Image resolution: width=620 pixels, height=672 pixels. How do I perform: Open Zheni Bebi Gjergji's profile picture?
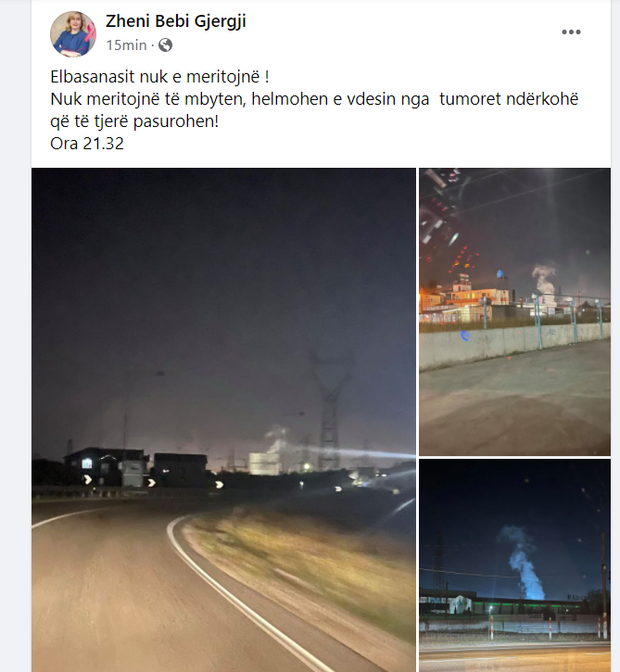(x=73, y=34)
